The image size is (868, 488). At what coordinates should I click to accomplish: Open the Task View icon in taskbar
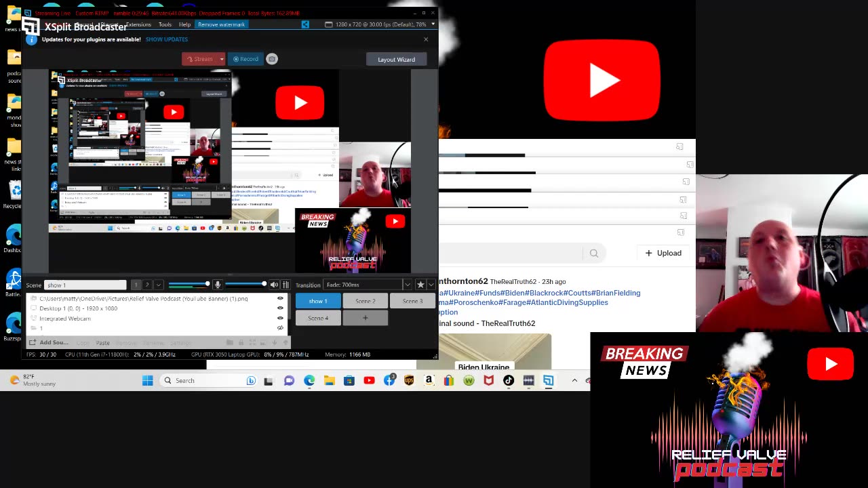tap(269, 380)
